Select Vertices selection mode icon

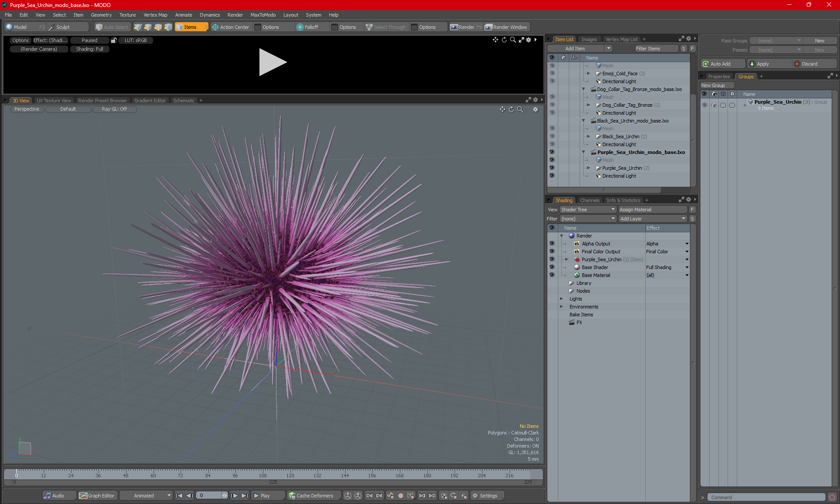(x=138, y=27)
